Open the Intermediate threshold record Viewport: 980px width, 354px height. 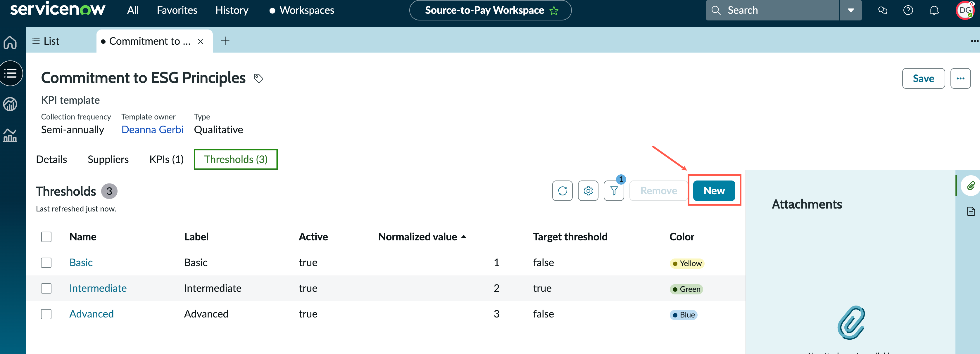pos(98,289)
